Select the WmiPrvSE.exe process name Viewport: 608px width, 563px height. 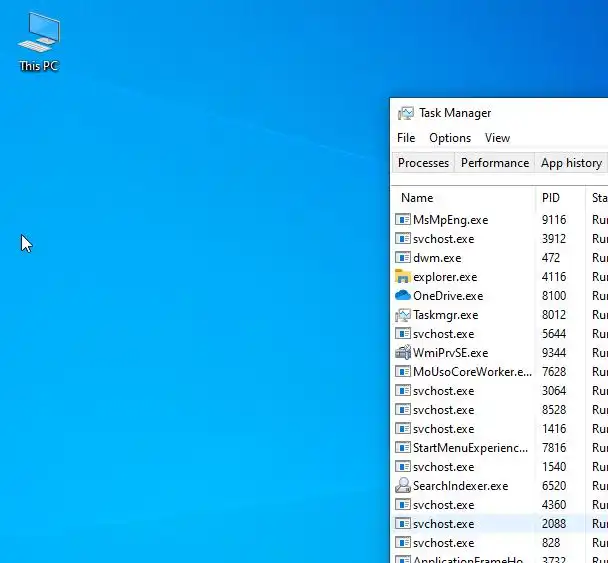click(x=450, y=353)
